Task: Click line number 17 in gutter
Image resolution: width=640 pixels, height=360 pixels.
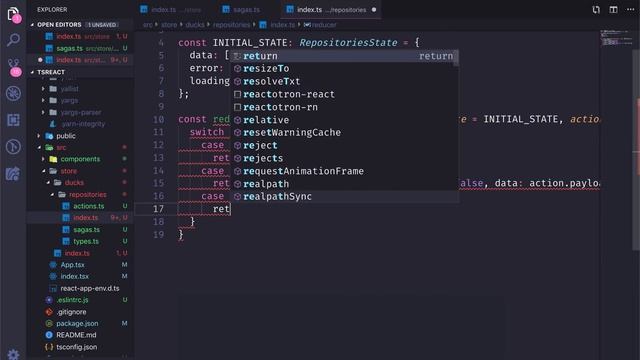Action: click(158, 209)
